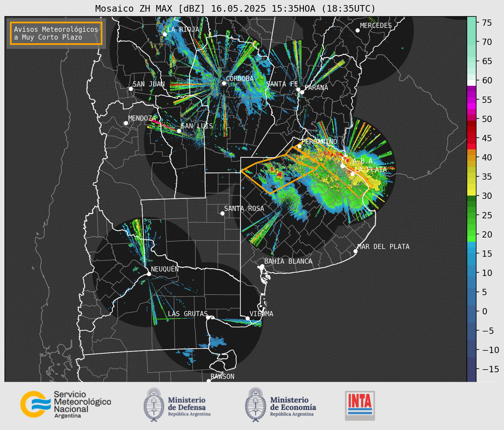Click the NEUQUÉN label text
The width and height of the screenshot is (504, 430).
tap(165, 269)
